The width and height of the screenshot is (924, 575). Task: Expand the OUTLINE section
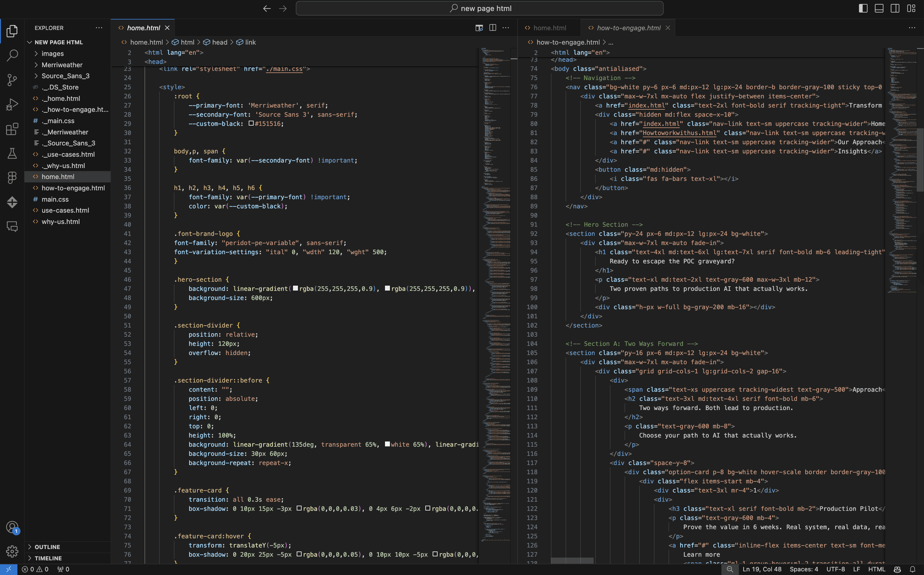tap(47, 547)
